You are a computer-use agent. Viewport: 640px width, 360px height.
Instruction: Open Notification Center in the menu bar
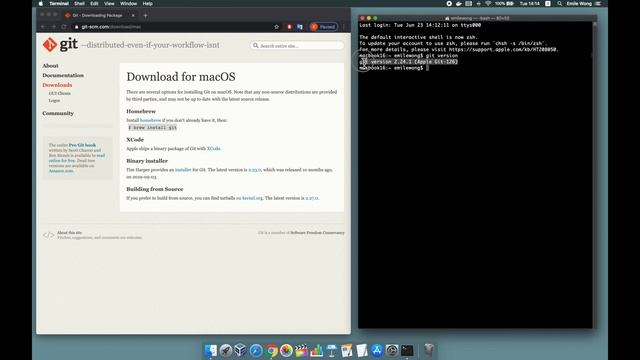[x=598, y=3]
